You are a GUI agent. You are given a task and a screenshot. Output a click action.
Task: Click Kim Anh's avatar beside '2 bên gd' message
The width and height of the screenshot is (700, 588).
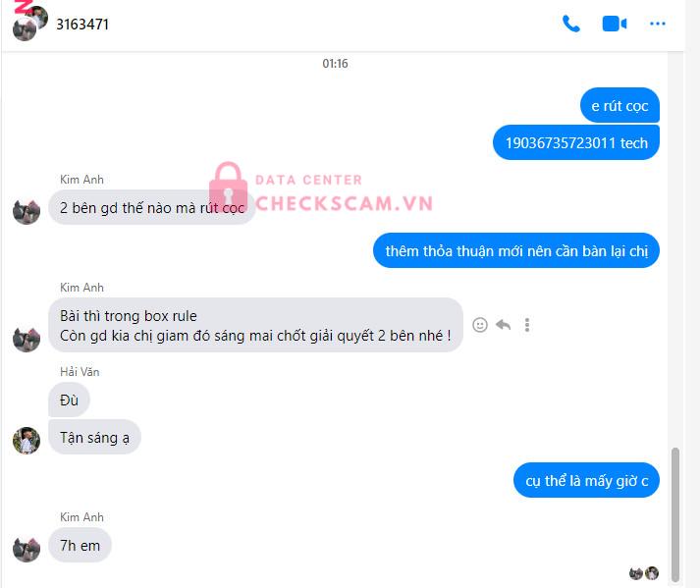click(27, 211)
